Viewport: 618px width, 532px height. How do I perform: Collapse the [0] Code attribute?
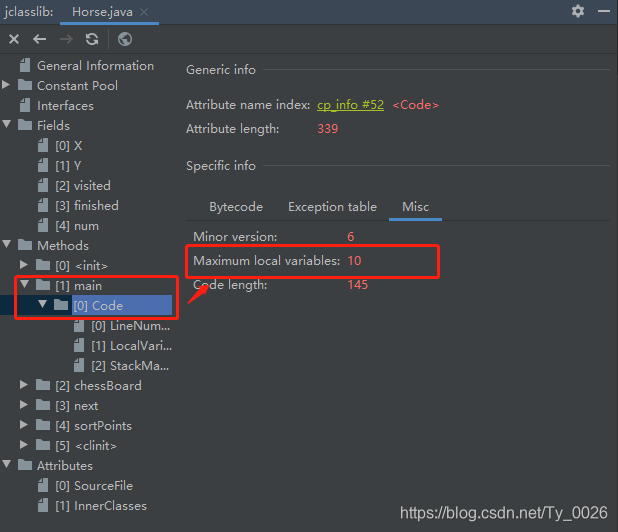click(x=42, y=304)
